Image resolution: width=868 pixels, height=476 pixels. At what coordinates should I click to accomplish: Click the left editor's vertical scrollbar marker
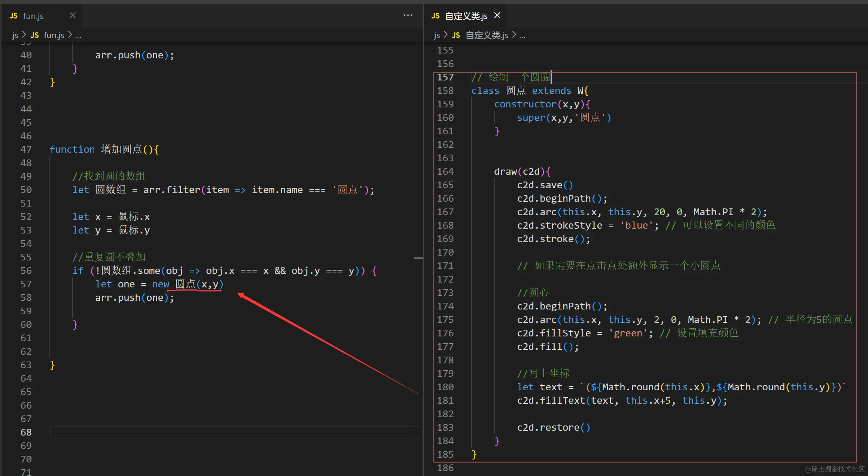pos(419,258)
